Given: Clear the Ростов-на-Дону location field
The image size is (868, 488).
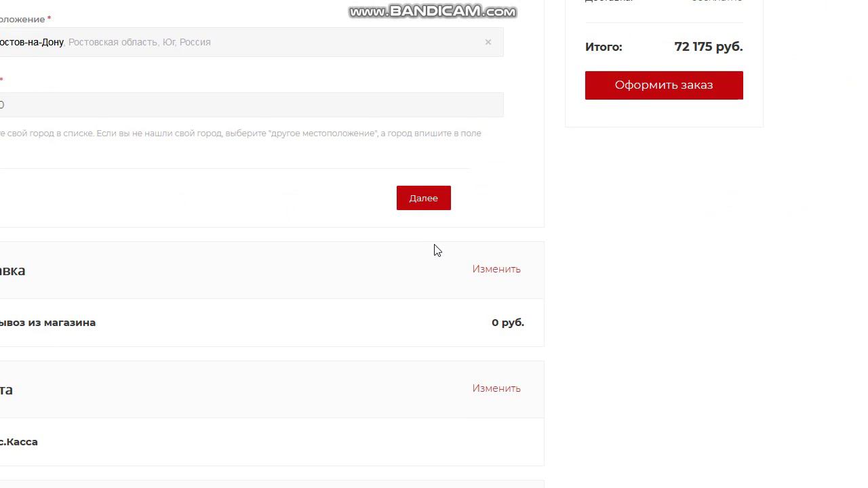Looking at the screenshot, I should (488, 42).
